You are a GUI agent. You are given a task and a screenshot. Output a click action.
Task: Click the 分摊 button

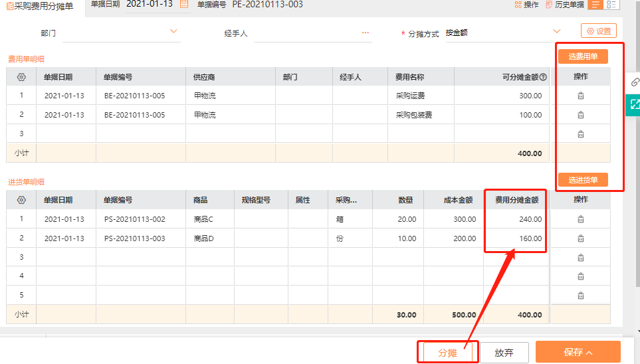coord(447,353)
